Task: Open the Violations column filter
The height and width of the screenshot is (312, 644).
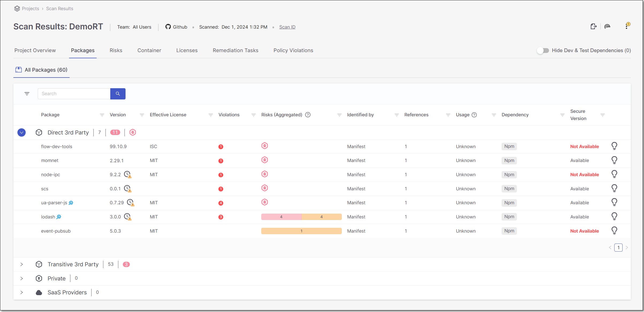Action: tap(253, 115)
